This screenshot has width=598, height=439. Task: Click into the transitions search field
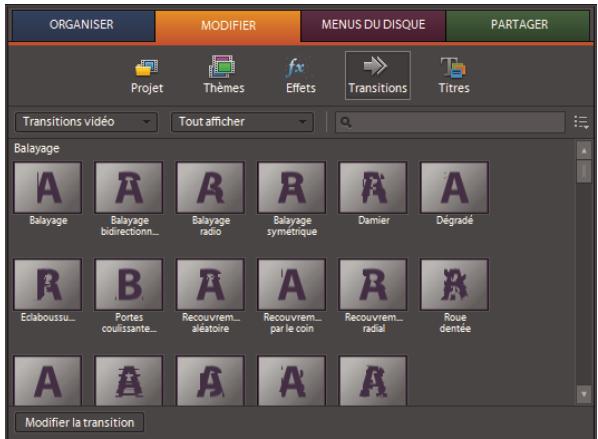tap(450, 122)
